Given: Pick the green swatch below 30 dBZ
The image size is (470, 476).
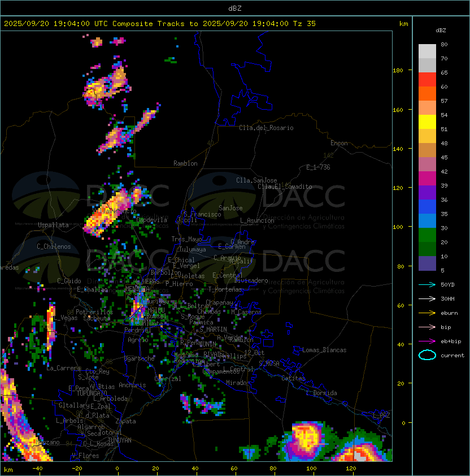Looking at the screenshot, I should [x=427, y=235].
